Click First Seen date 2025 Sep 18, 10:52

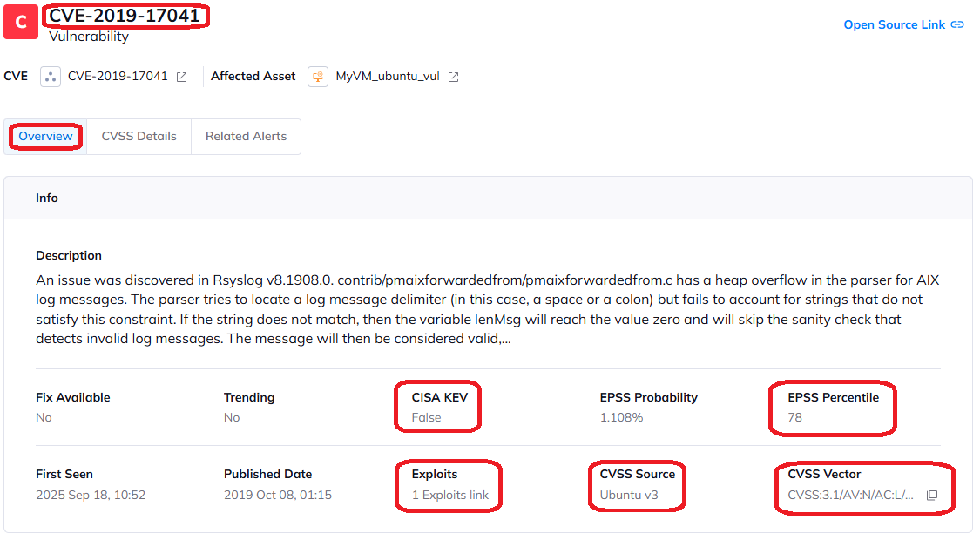[91, 495]
